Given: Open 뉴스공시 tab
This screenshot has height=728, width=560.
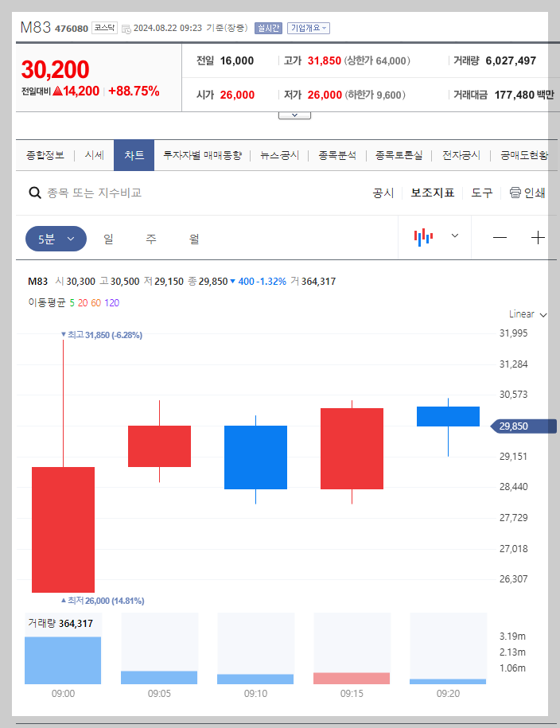Looking at the screenshot, I should [279, 155].
